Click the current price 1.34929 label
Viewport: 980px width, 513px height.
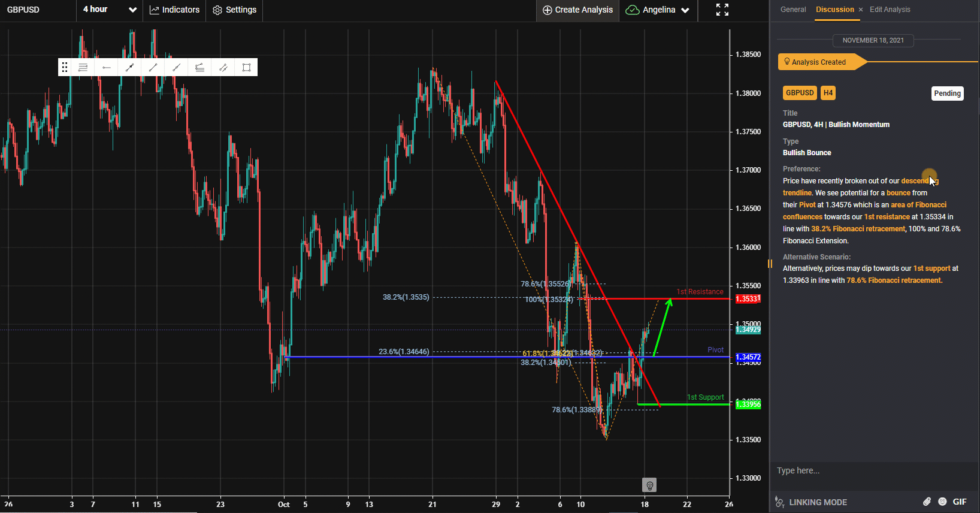pos(748,330)
